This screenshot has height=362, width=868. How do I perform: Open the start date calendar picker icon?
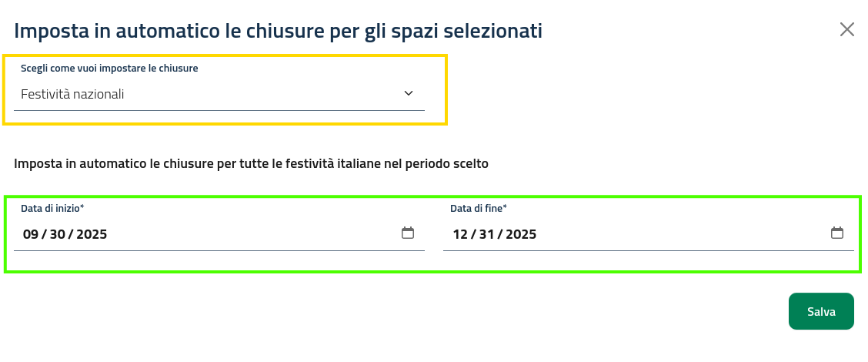click(x=408, y=233)
